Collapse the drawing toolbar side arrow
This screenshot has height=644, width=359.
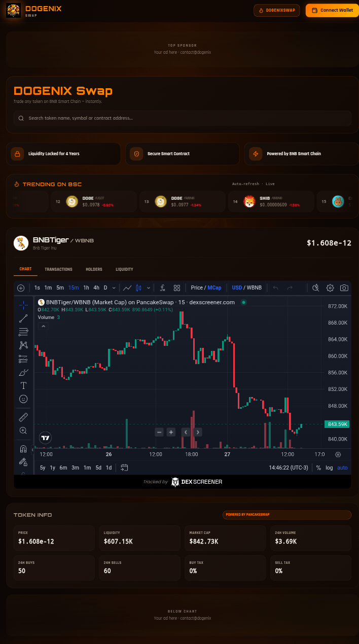(x=32, y=450)
